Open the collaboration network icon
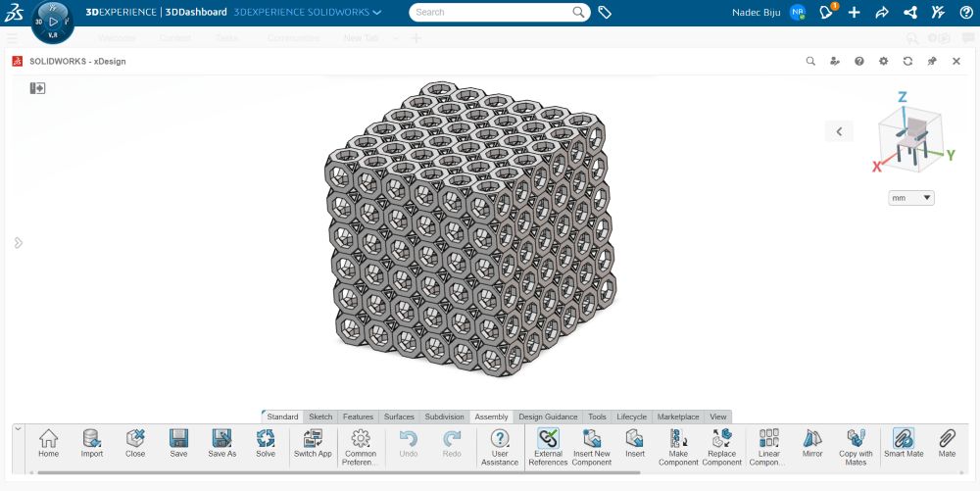The height and width of the screenshot is (491, 980). tap(910, 12)
